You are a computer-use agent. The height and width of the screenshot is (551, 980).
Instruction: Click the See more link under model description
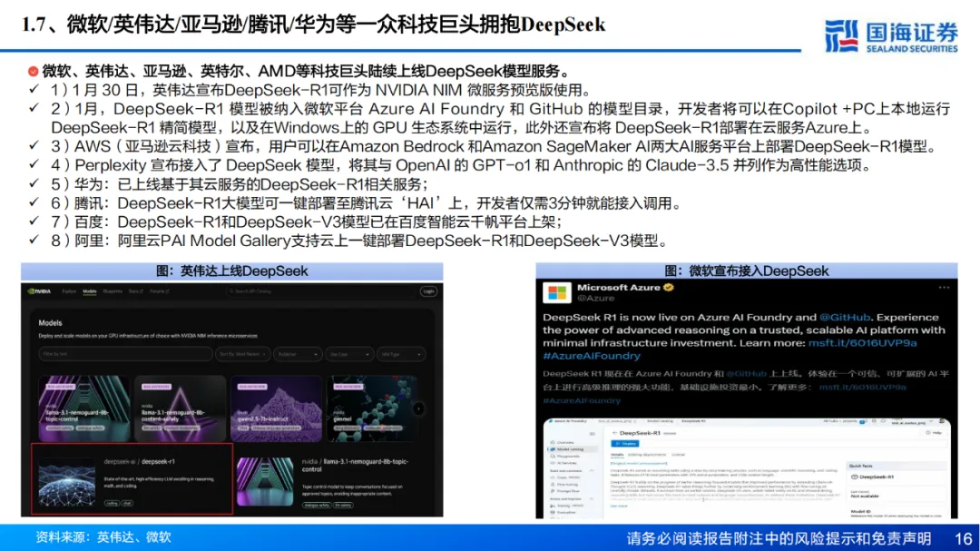click(618, 506)
